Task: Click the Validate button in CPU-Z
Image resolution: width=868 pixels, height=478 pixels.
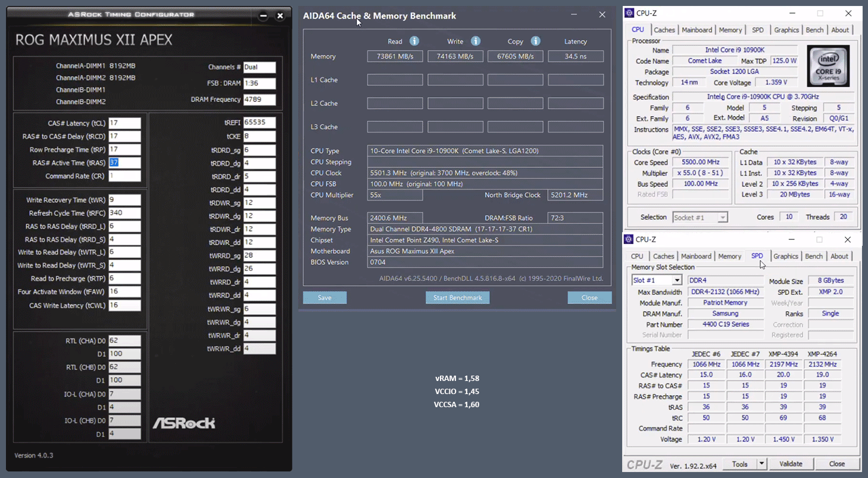Action: click(x=791, y=464)
